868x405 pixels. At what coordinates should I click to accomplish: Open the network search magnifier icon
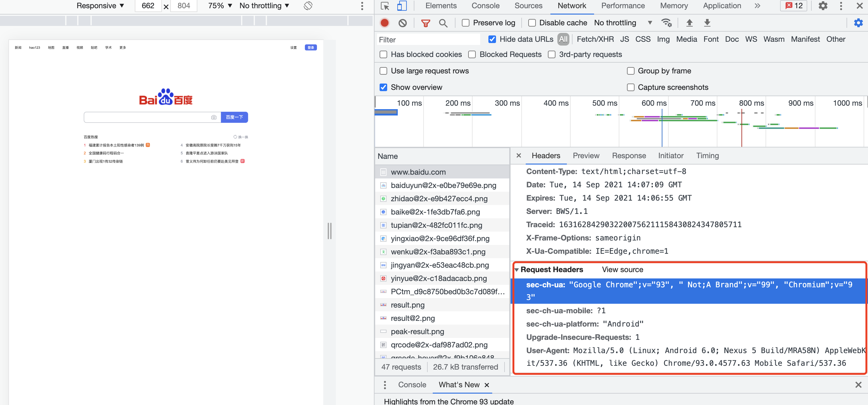coord(443,23)
